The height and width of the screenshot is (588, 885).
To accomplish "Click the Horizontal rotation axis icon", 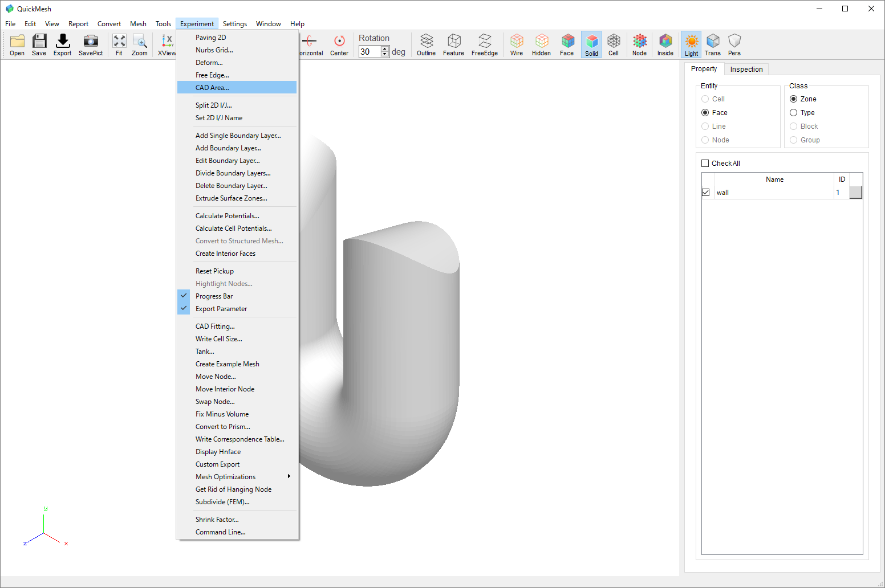I will [311, 44].
